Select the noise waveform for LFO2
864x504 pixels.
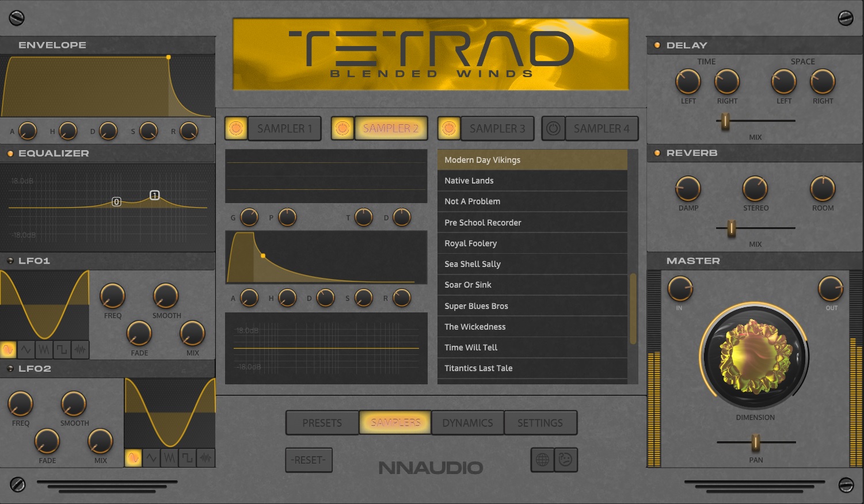coord(205,458)
